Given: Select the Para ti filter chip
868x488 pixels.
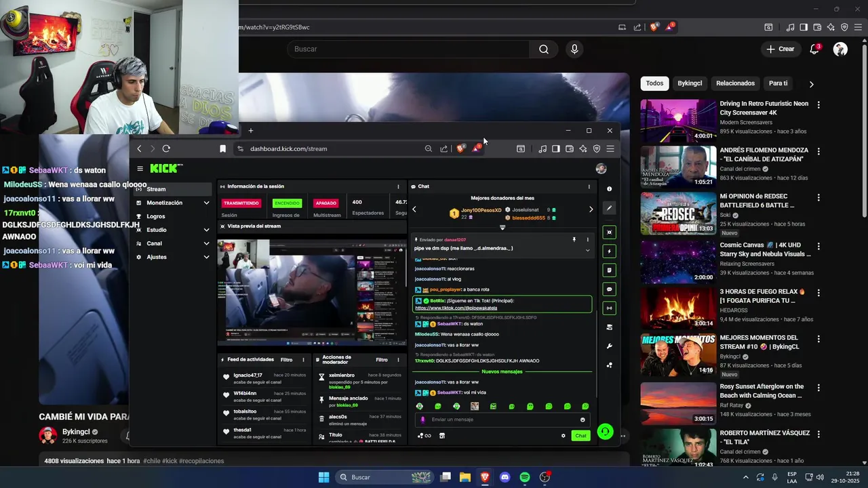Looking at the screenshot, I should pyautogui.click(x=778, y=83).
